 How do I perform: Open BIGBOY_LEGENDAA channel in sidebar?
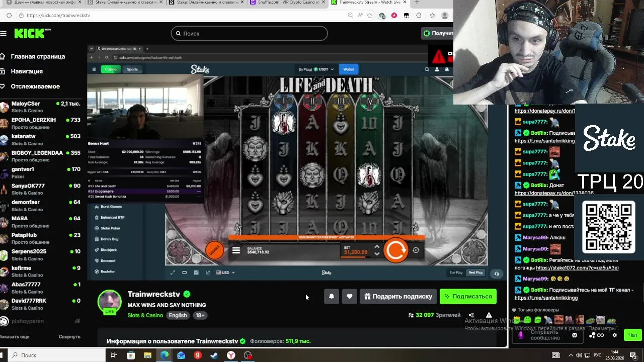tap(40, 156)
